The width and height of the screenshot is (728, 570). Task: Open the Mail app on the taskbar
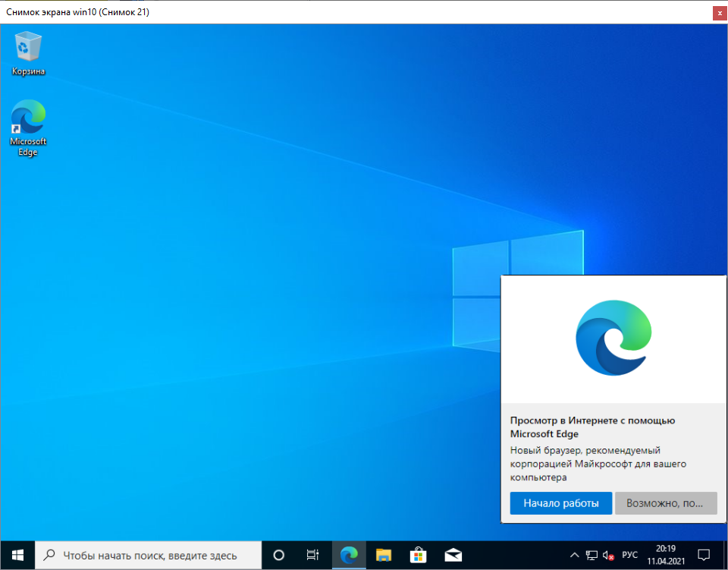pos(453,555)
